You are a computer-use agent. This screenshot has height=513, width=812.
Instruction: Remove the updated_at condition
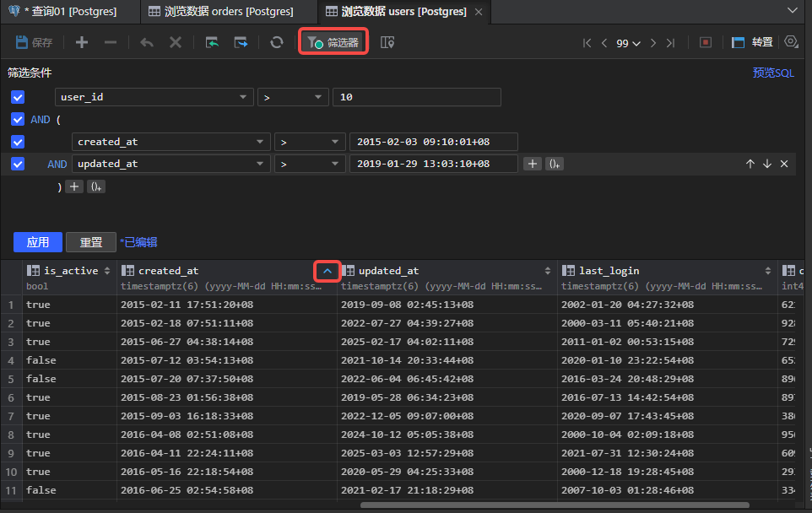(x=784, y=164)
